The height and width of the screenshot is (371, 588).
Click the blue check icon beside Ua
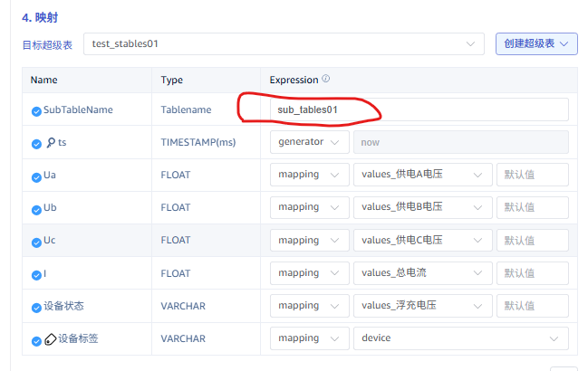coord(36,176)
